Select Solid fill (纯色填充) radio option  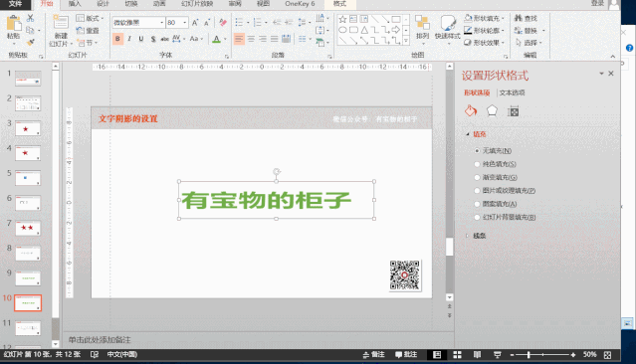tap(477, 164)
